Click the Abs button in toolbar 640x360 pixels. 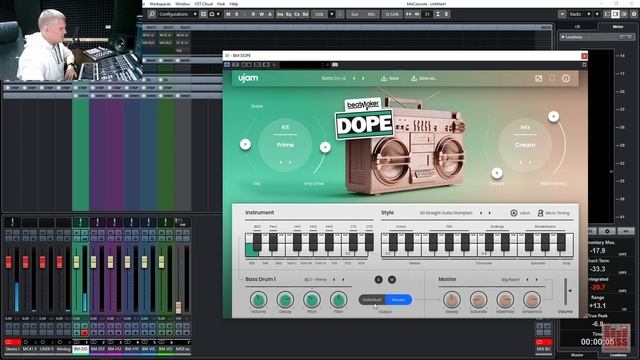(x=371, y=14)
